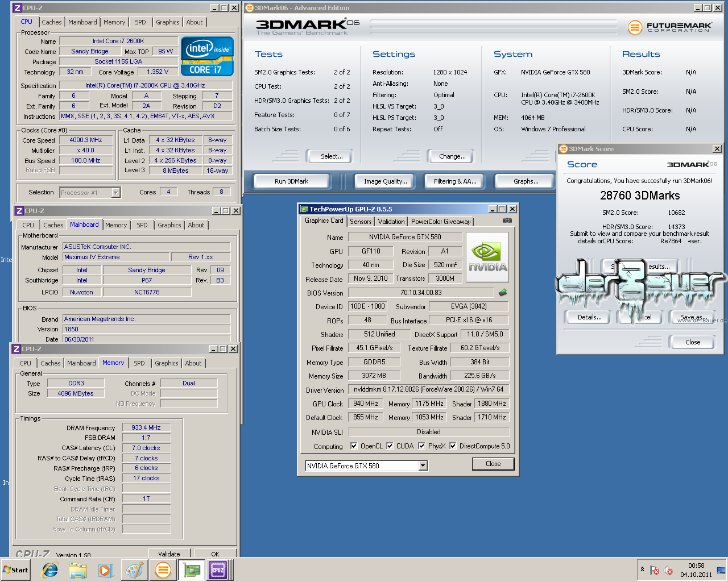
Task: Click the Bandwidth value 225.6 GB/s
Action: point(479,376)
